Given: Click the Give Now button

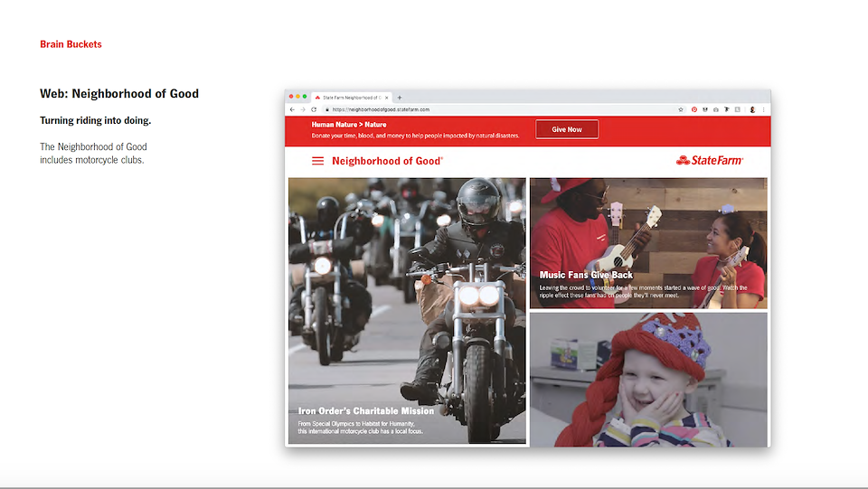Looking at the screenshot, I should (x=567, y=129).
